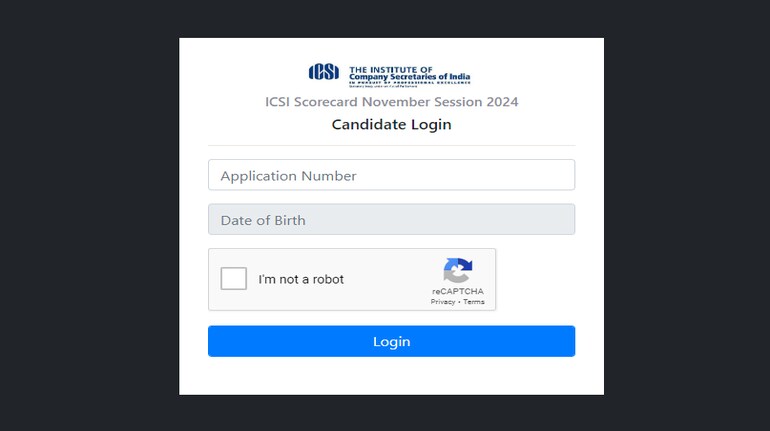Click the ICSI emblem logo
Image resolution: width=770 pixels, height=431 pixels.
tap(324, 72)
